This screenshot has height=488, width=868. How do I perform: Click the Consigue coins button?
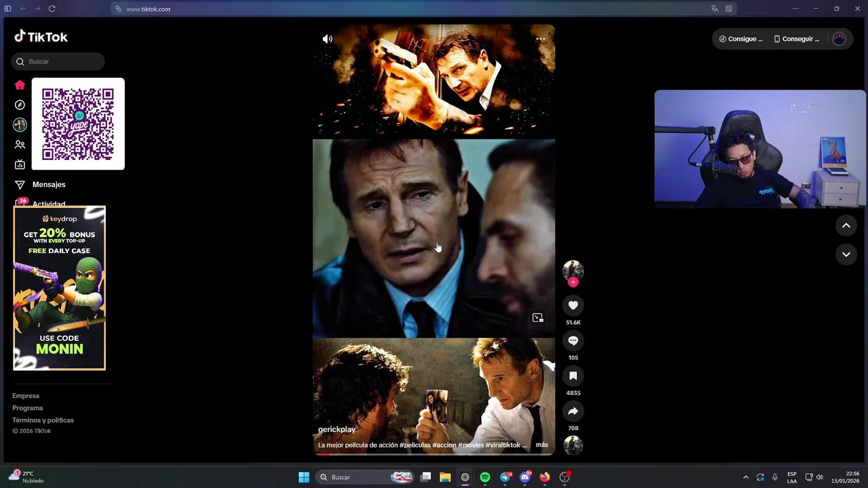741,39
